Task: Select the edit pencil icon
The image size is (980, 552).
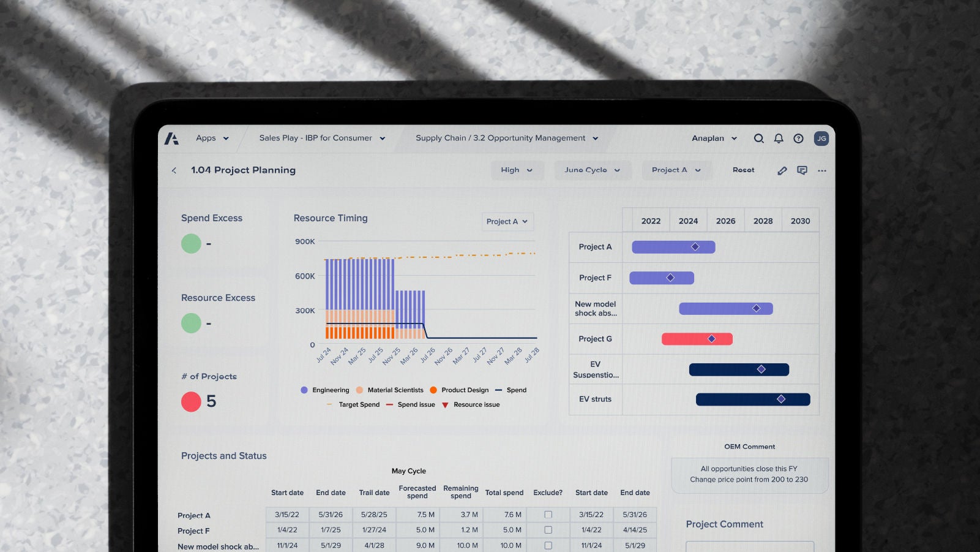Action: [782, 170]
